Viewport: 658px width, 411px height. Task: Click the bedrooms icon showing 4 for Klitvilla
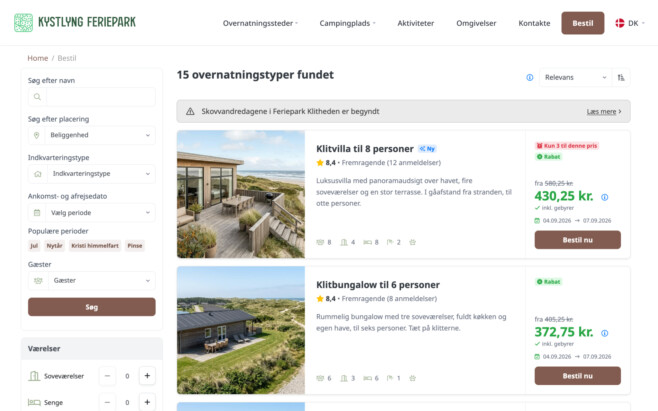point(344,242)
